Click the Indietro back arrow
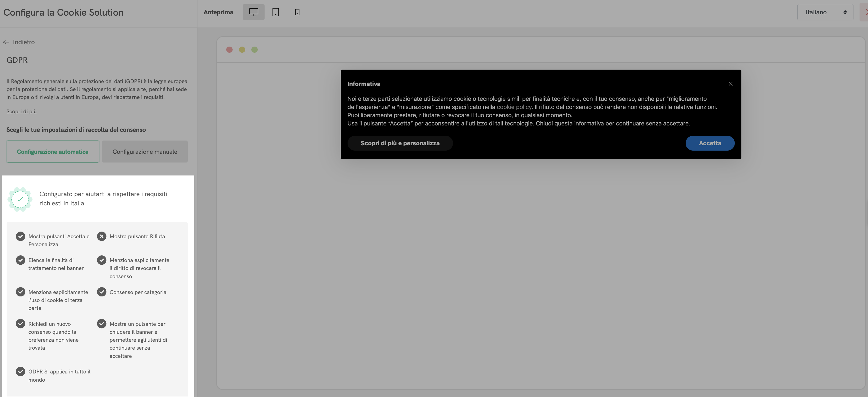 (6, 42)
